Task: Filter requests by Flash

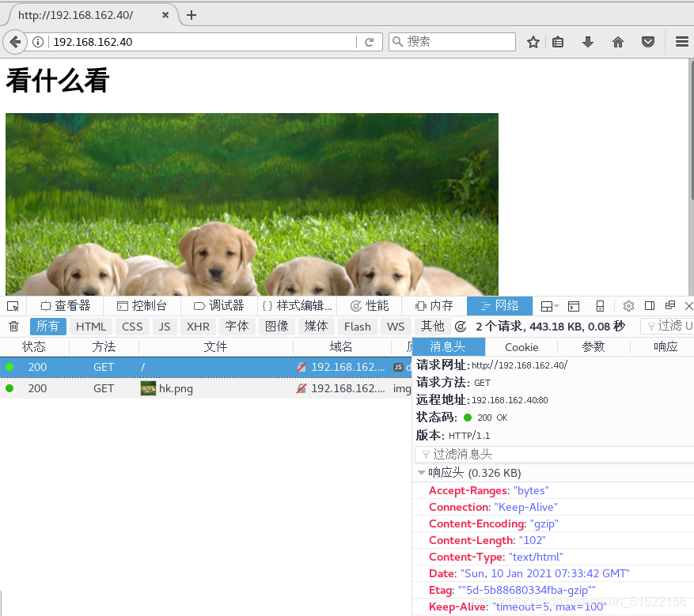Action: pos(357,327)
